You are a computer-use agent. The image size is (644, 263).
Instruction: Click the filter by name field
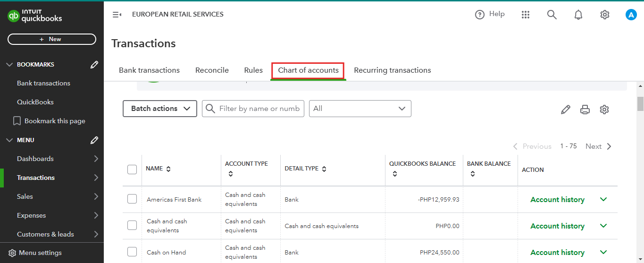click(x=259, y=109)
